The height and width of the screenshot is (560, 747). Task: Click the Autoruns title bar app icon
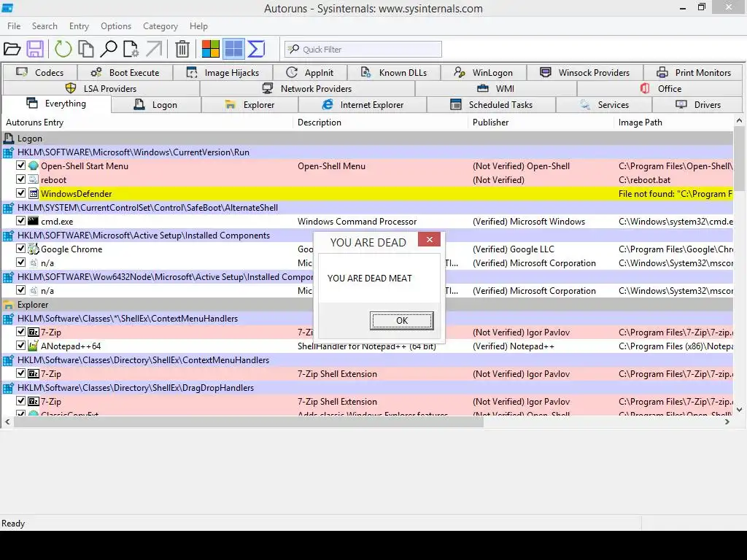[x=7, y=7]
